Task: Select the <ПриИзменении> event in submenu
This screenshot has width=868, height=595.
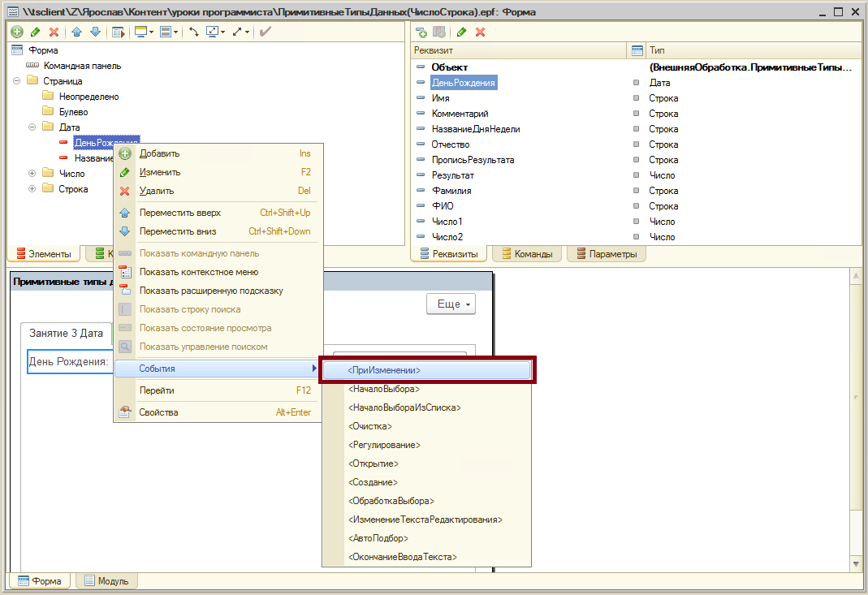Action: coord(427,369)
